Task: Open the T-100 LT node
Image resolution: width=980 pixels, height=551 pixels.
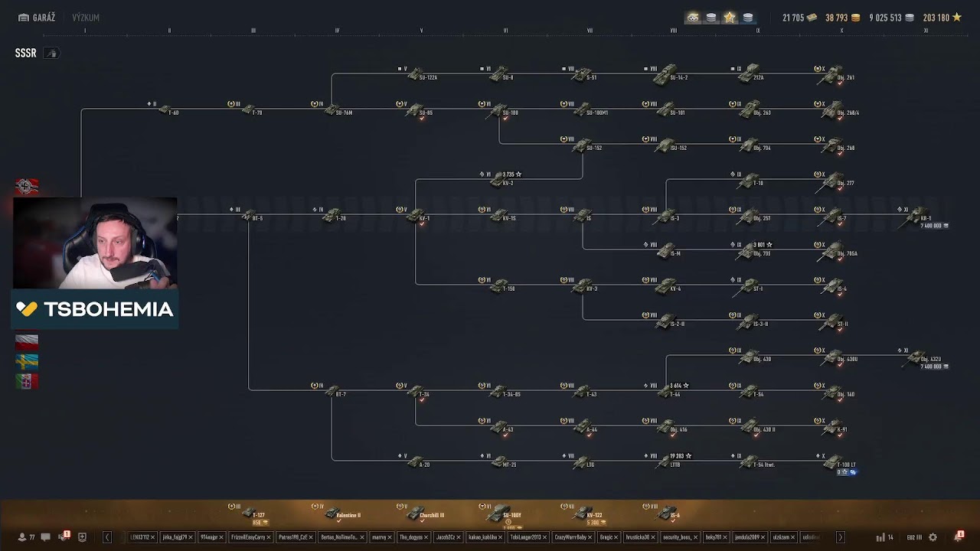Action: 835,462
